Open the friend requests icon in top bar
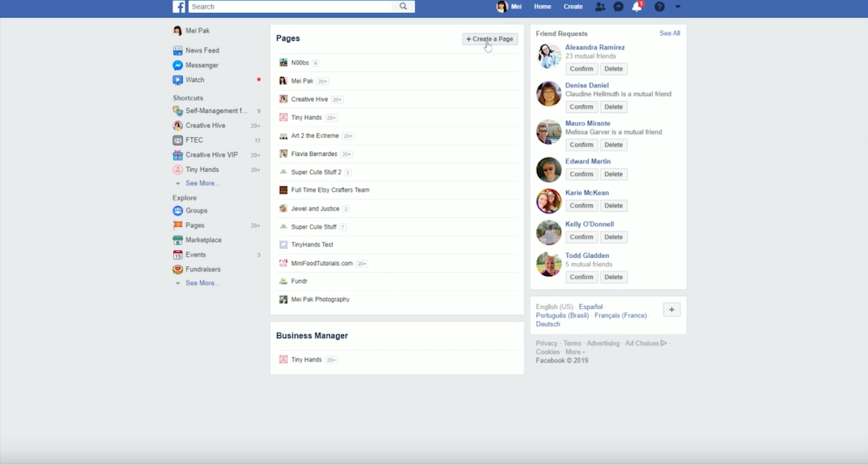 pos(600,6)
